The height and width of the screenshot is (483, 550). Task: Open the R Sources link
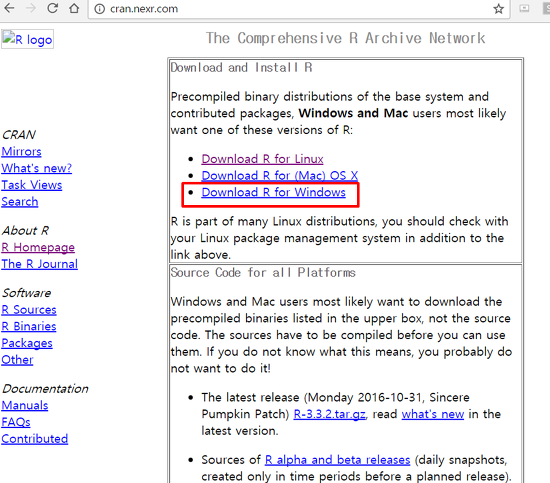click(29, 310)
